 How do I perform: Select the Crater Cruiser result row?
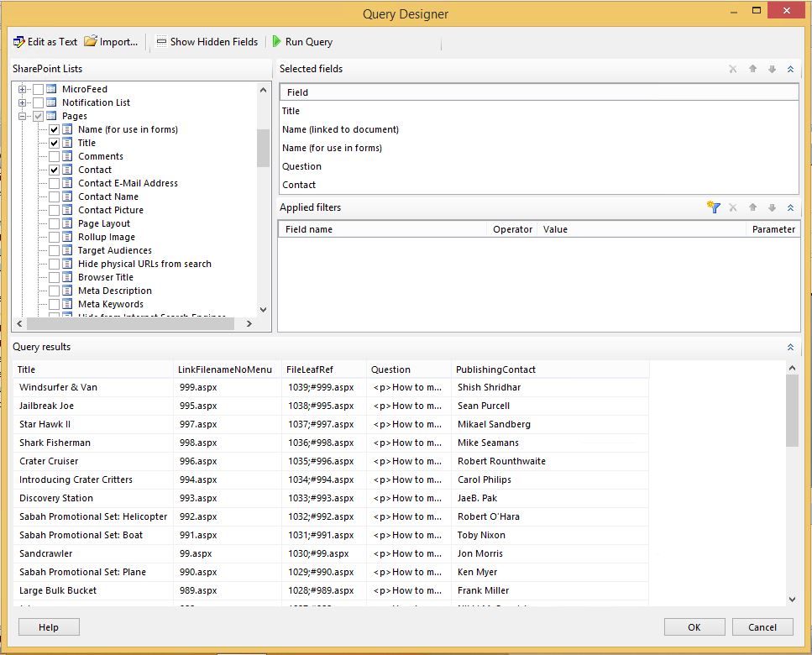click(332, 461)
